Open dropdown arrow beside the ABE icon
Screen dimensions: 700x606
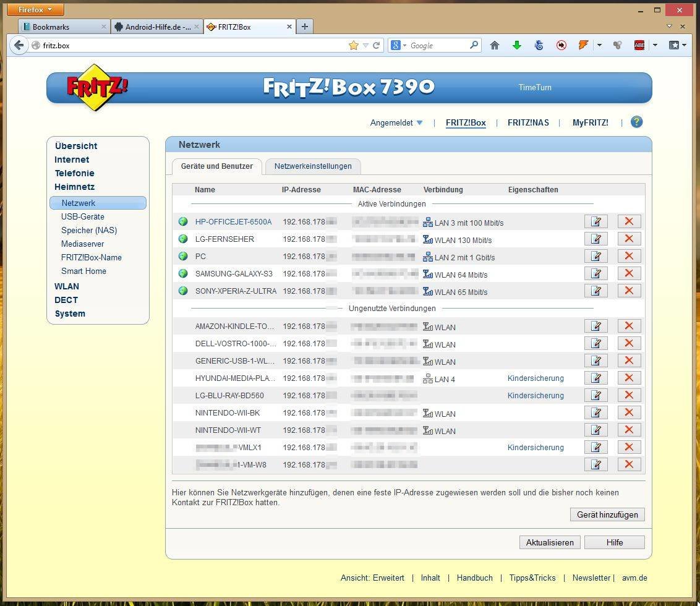655,45
